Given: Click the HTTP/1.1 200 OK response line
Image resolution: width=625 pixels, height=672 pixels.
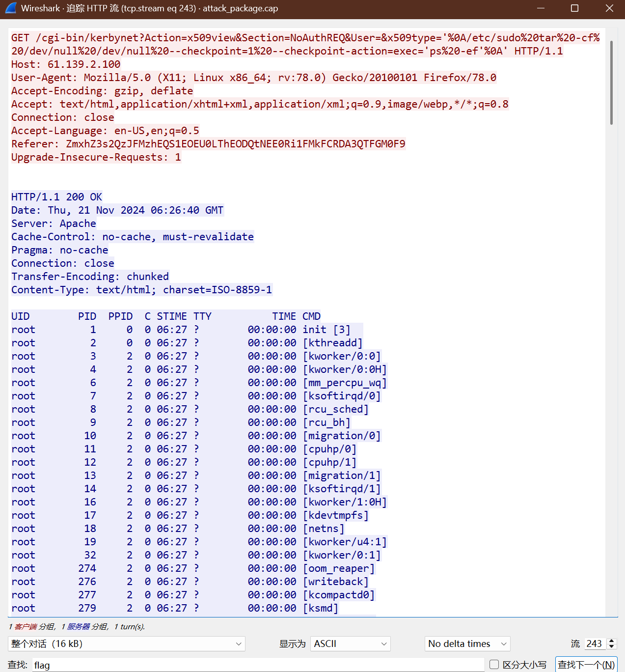Looking at the screenshot, I should (57, 197).
